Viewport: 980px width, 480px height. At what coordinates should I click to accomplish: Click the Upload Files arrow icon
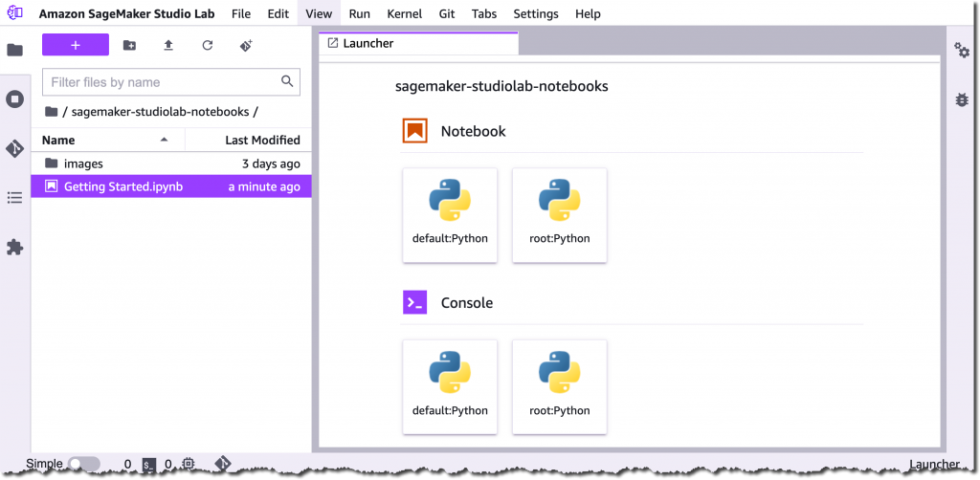click(168, 45)
